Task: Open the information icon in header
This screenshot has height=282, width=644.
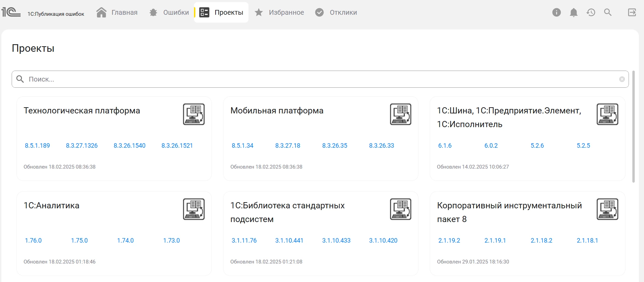Action: point(557,13)
